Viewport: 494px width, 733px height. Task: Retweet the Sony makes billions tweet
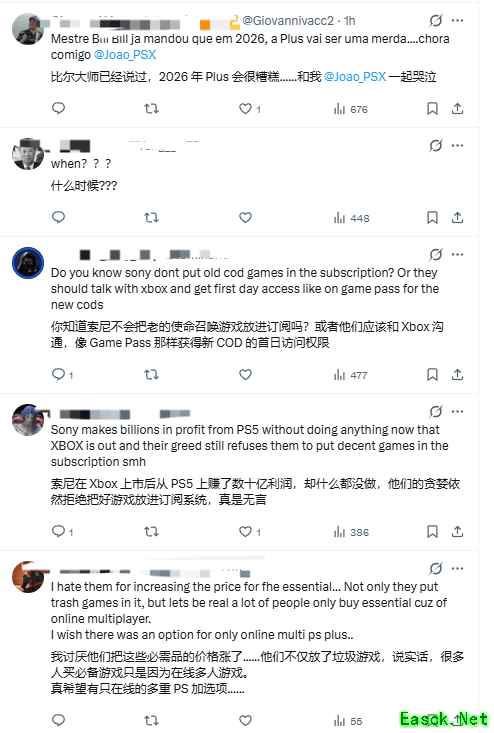coord(151,532)
